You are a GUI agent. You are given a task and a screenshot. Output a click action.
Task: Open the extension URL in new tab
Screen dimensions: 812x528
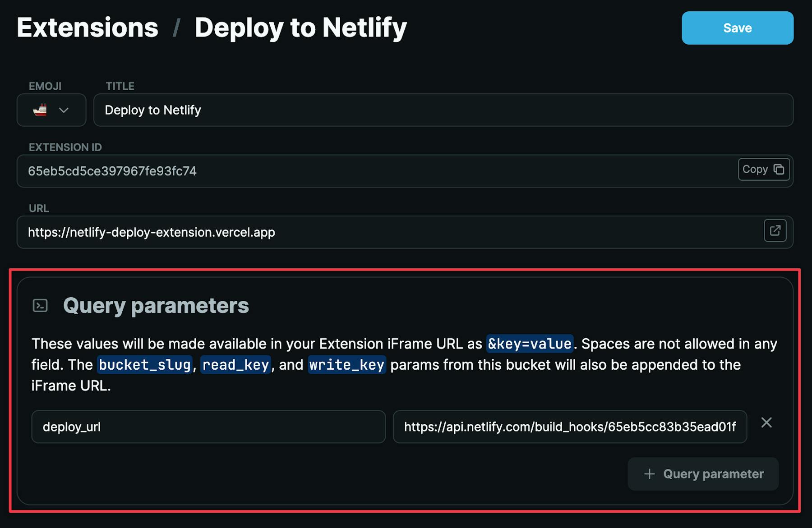[x=775, y=230]
